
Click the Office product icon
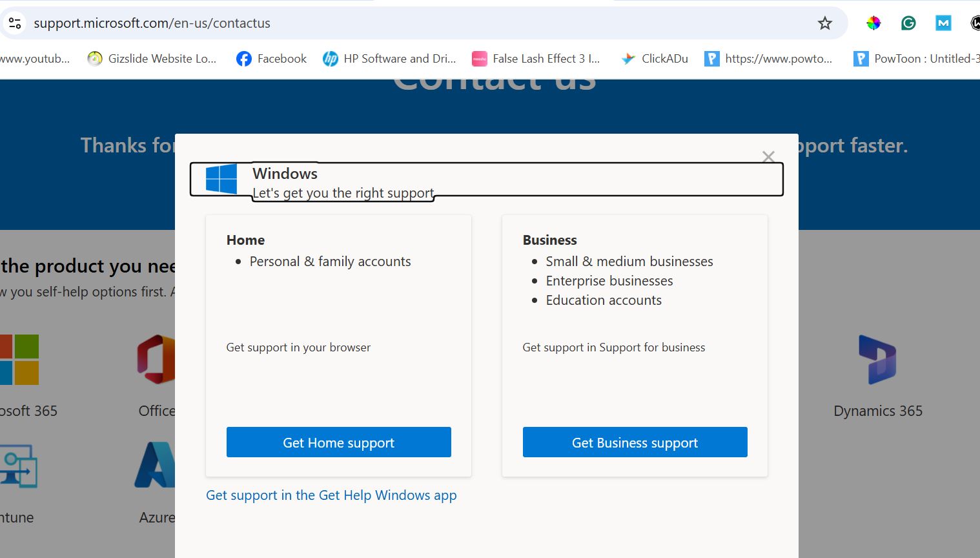(156, 360)
